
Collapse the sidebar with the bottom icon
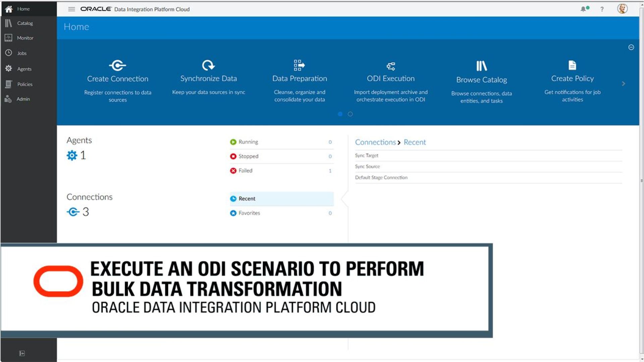point(22,353)
